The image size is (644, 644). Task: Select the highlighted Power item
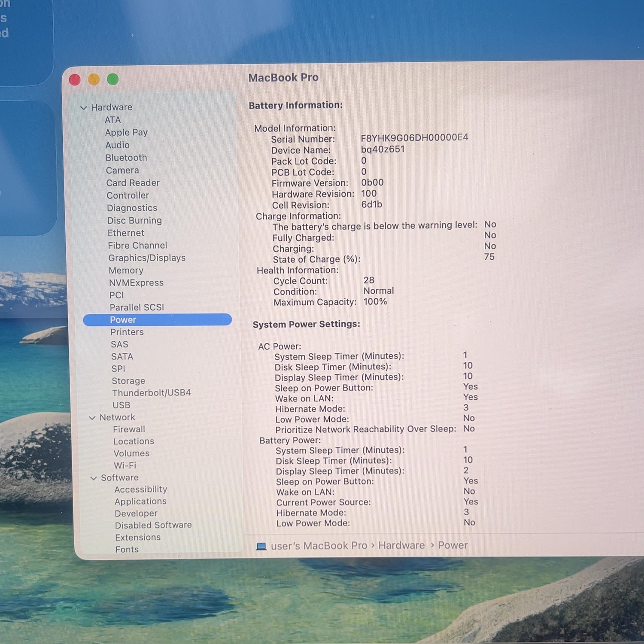click(x=158, y=320)
